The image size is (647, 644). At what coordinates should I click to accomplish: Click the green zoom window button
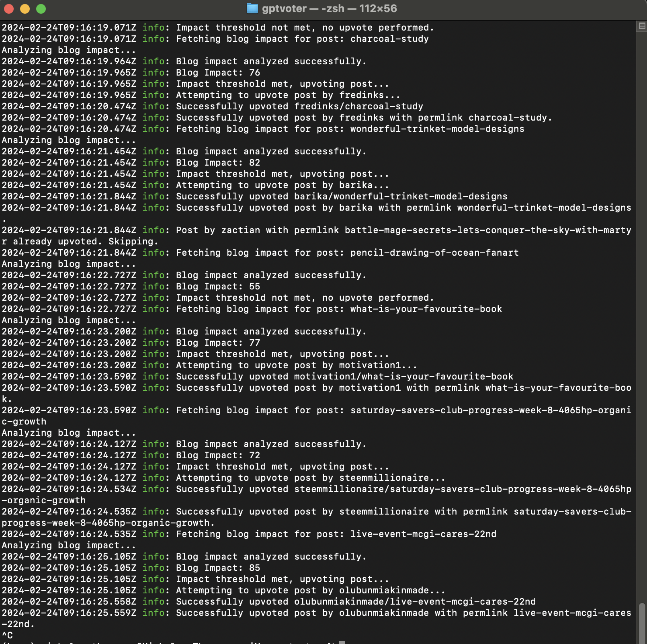click(41, 9)
